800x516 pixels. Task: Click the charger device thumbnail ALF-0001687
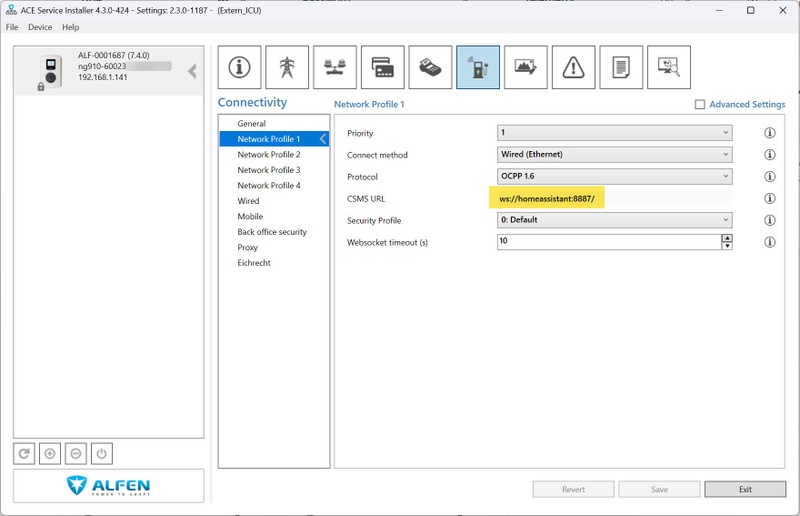coord(51,71)
